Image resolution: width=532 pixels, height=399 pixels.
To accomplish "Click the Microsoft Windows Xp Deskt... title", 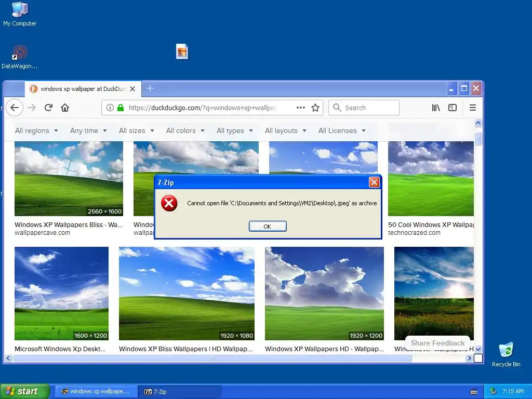I will pos(60,349).
